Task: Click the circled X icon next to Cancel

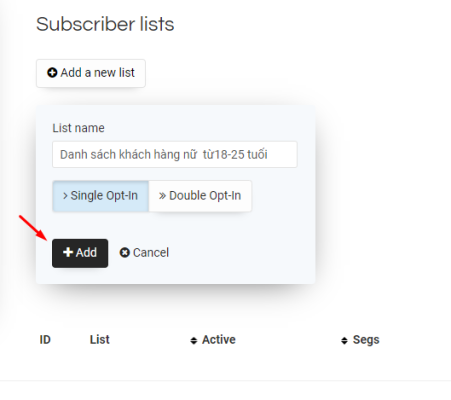Action: (125, 253)
